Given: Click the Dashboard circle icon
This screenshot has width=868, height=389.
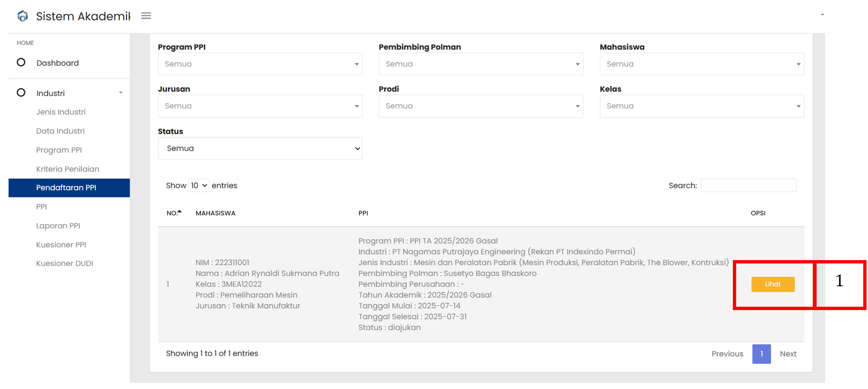Looking at the screenshot, I should 21,62.
